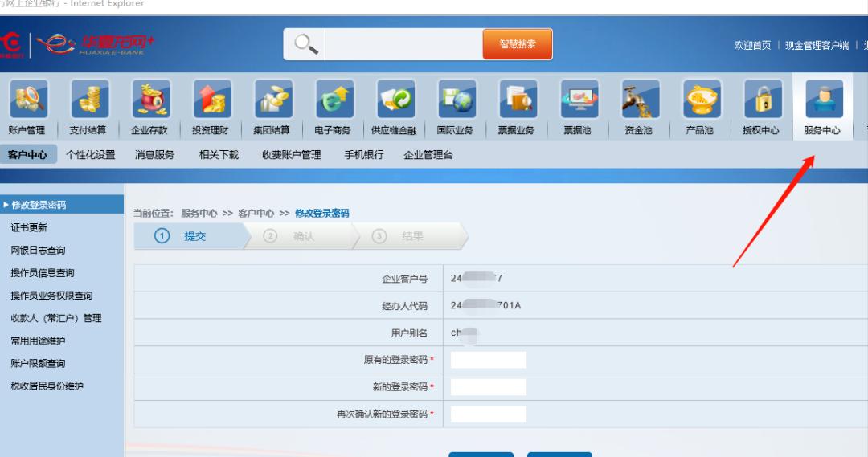Select 税收居民身份维护 in the sidebar
Screen dimensions: 868x457
(x=47, y=386)
